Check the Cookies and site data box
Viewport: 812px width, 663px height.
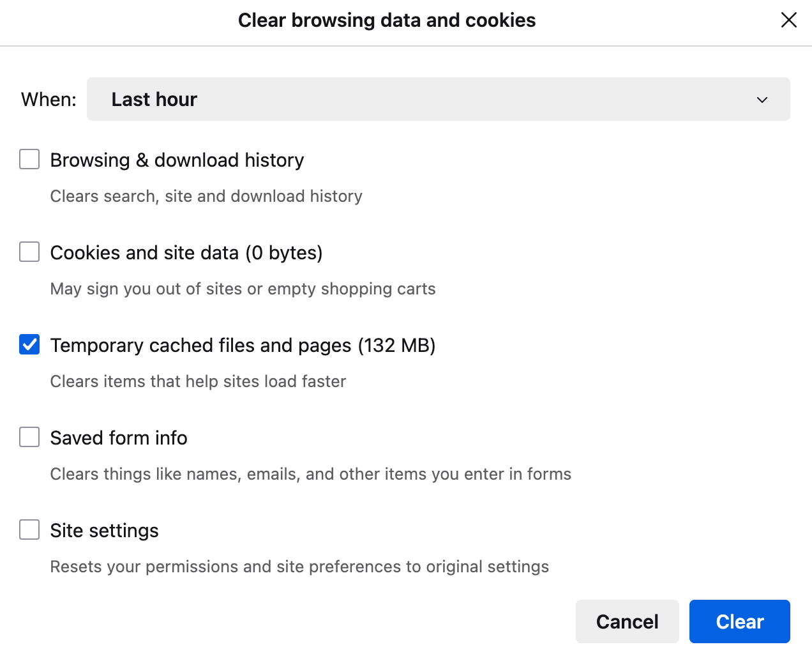[x=29, y=252]
